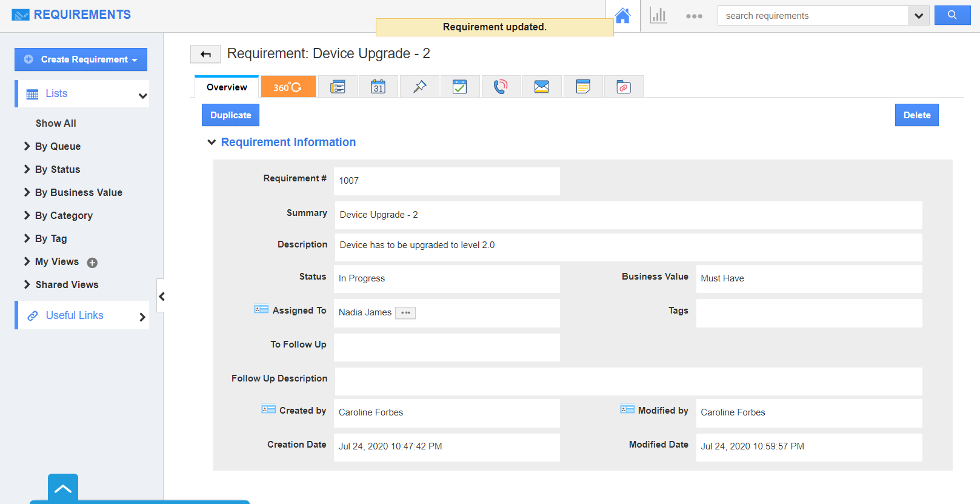Open the tasks checkmark tab icon
The height and width of the screenshot is (504, 980).
(460, 87)
